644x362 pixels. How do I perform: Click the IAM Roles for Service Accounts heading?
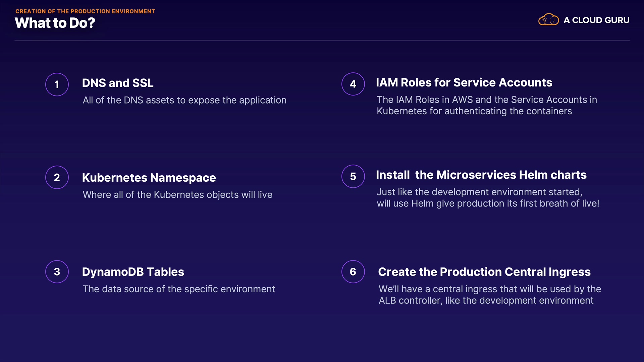coord(464,82)
